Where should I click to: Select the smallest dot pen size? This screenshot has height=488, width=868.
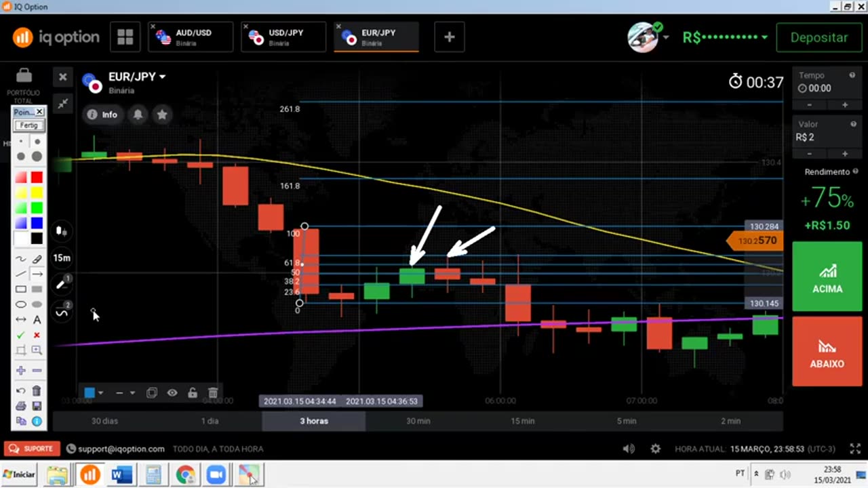tap(21, 142)
